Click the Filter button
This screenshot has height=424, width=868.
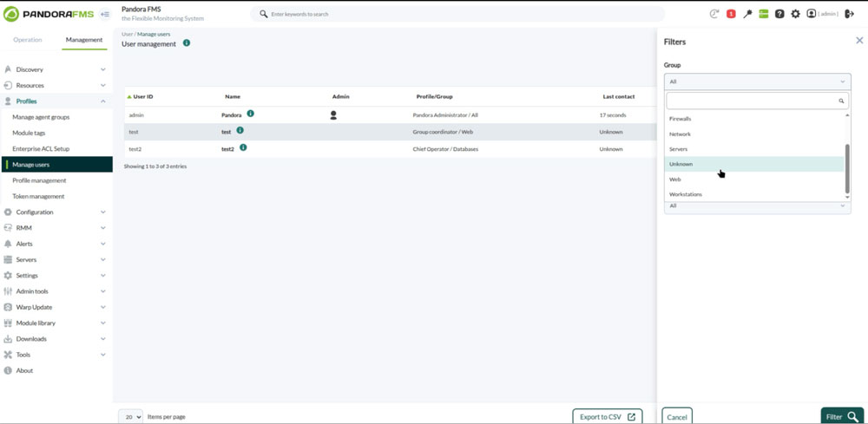click(841, 417)
